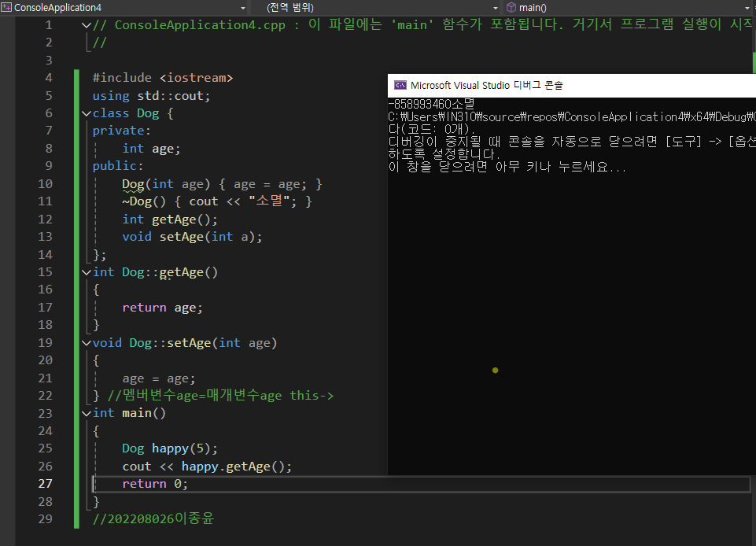The width and height of the screenshot is (756, 546).
Task: Click 'cout << happy.getAge();' statement
Action: [207, 467]
